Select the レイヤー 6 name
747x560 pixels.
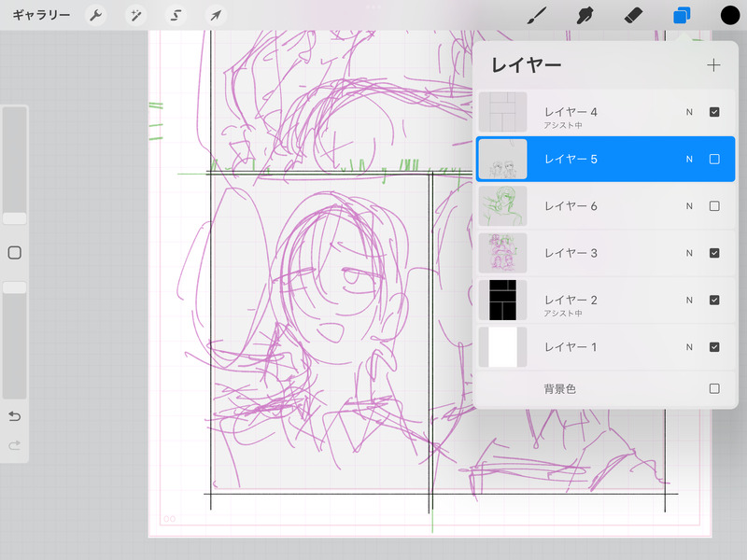[x=571, y=206]
